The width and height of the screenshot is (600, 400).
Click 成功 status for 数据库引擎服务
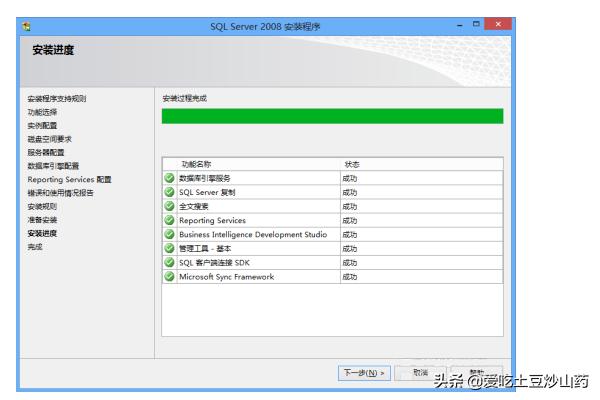point(349,178)
